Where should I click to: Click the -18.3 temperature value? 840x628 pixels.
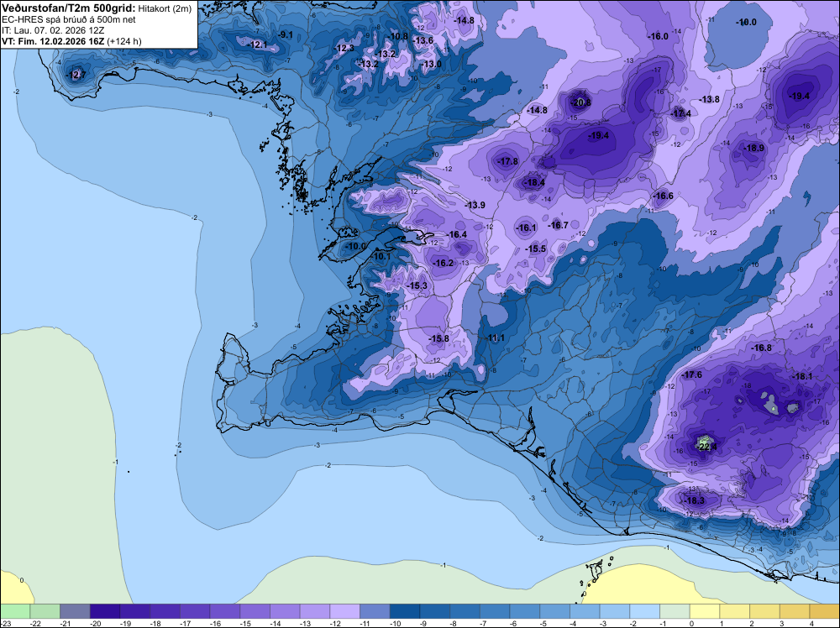(695, 500)
